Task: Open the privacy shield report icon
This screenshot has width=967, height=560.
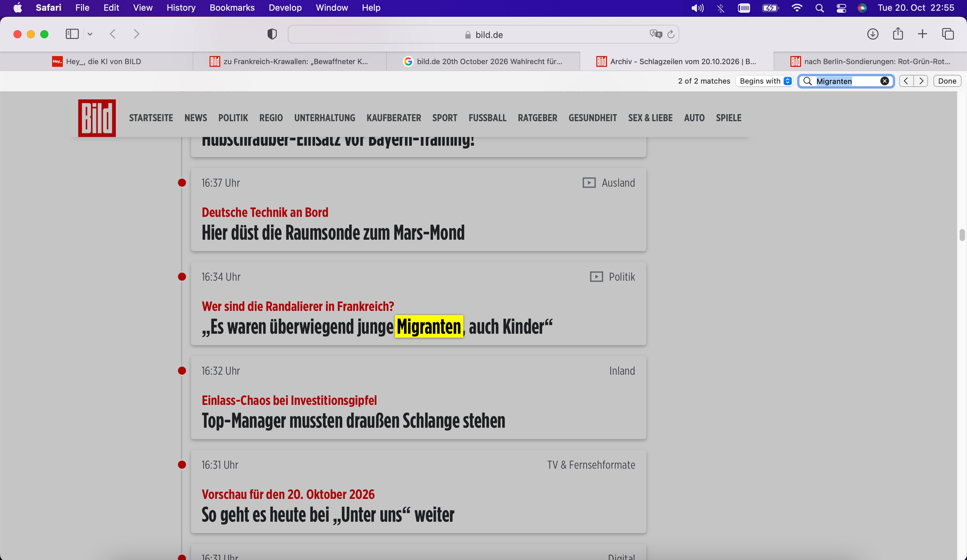Action: tap(272, 34)
